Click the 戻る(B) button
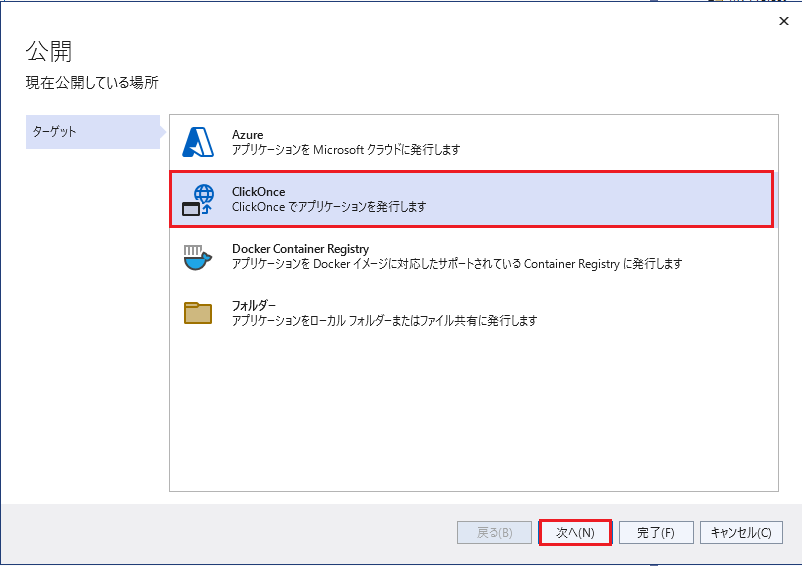The image size is (802, 566). click(495, 533)
